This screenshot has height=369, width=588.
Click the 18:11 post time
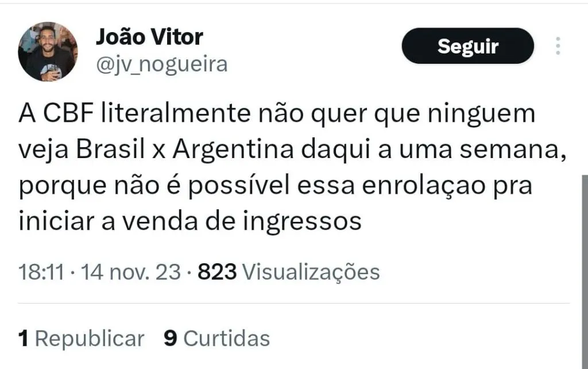[41, 272]
